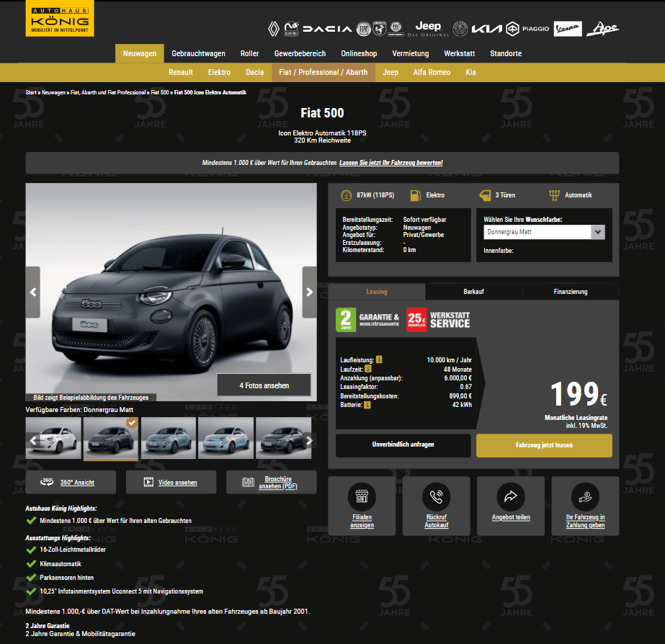Image resolution: width=665 pixels, height=644 pixels.
Task: Open the Abarth scorpion shield logo
Action: 380,29
